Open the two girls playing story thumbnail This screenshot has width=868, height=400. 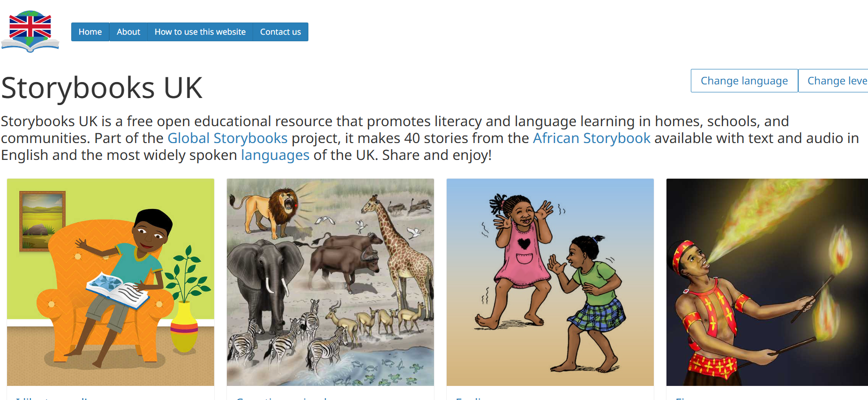pyautogui.click(x=550, y=282)
